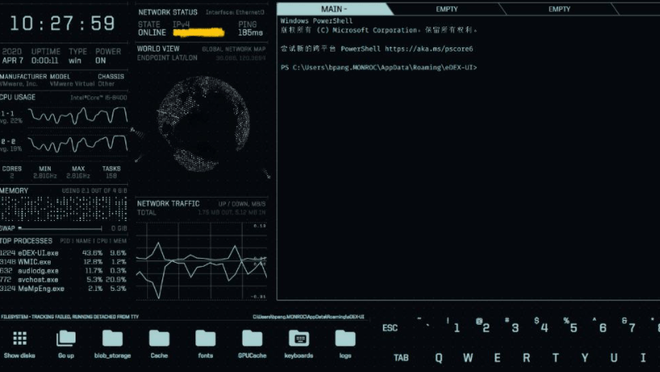The height and width of the screenshot is (372, 660).
Task: Click the W key on on-screen keyboard
Action: [468, 358]
